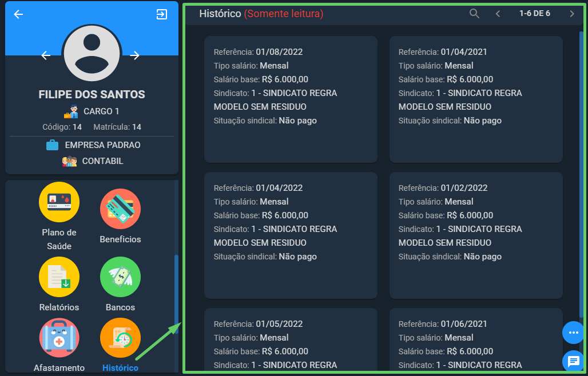
Task: Search the Histórico records with magnifier icon
Action: (474, 14)
